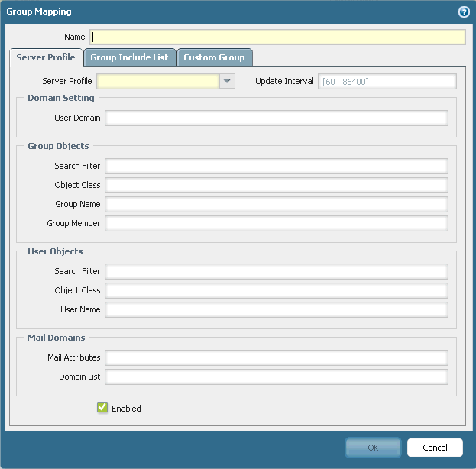Click the Domain List text box
476x469 pixels.
point(276,377)
